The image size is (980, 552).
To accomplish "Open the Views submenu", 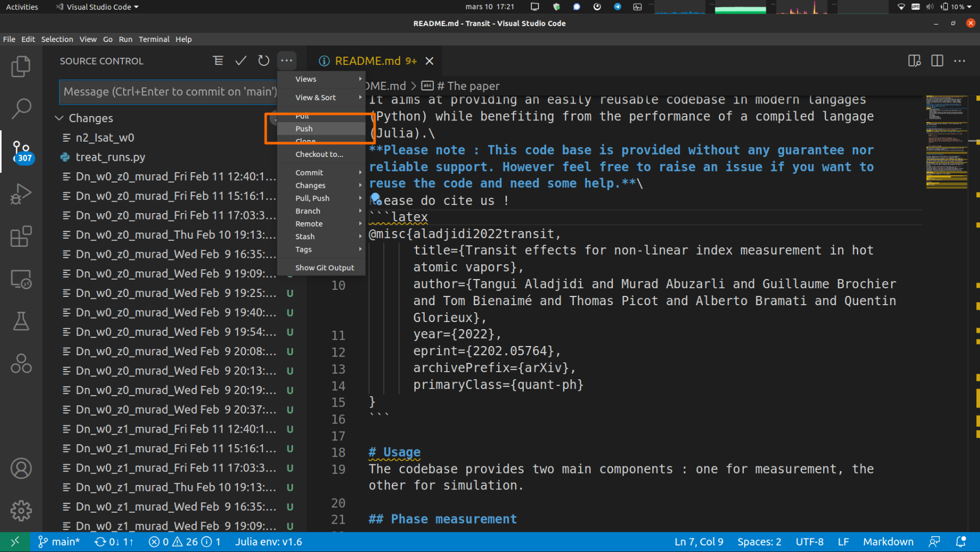I will click(321, 79).
